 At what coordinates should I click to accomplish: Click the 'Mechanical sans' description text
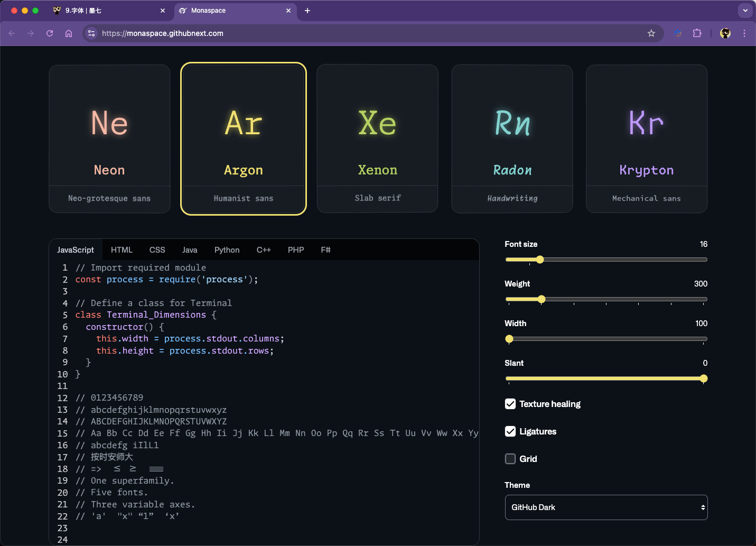click(647, 198)
